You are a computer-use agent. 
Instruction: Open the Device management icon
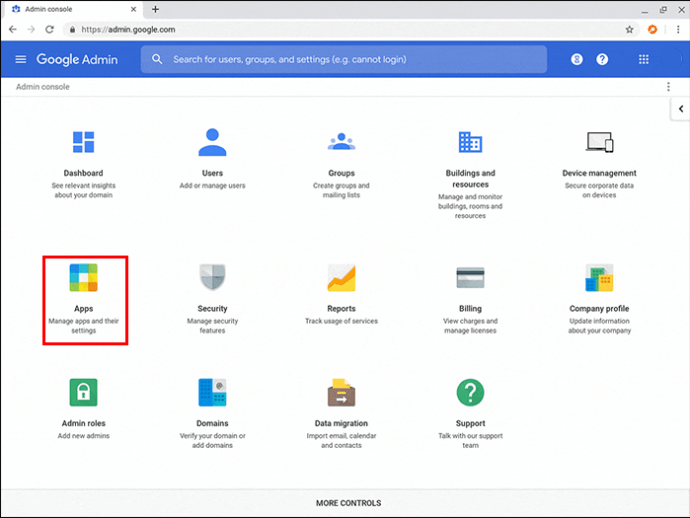click(x=599, y=142)
